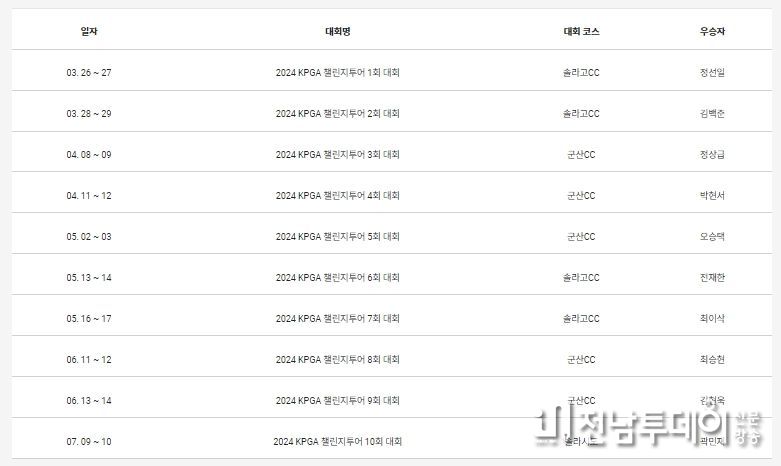The image size is (781, 466).
Task: Open 2024 KPGA 챌린지투어 10회 대회 link
Action: coord(338,442)
